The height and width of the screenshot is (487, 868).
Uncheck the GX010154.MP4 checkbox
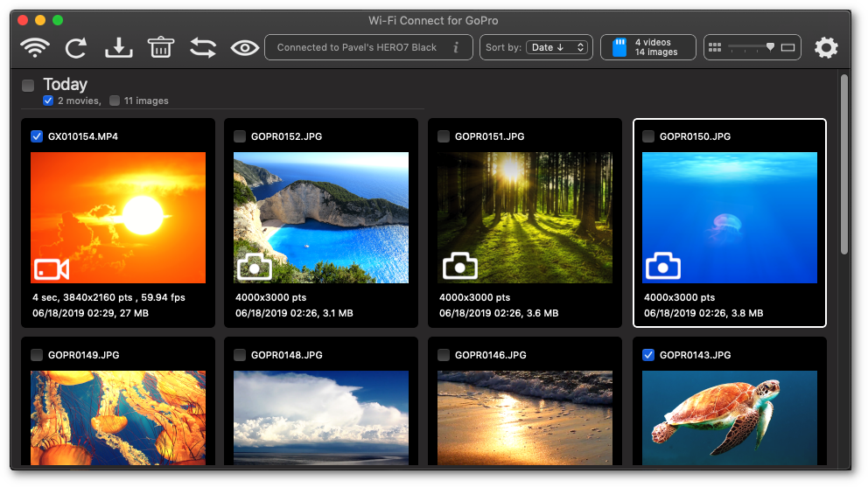tap(37, 136)
